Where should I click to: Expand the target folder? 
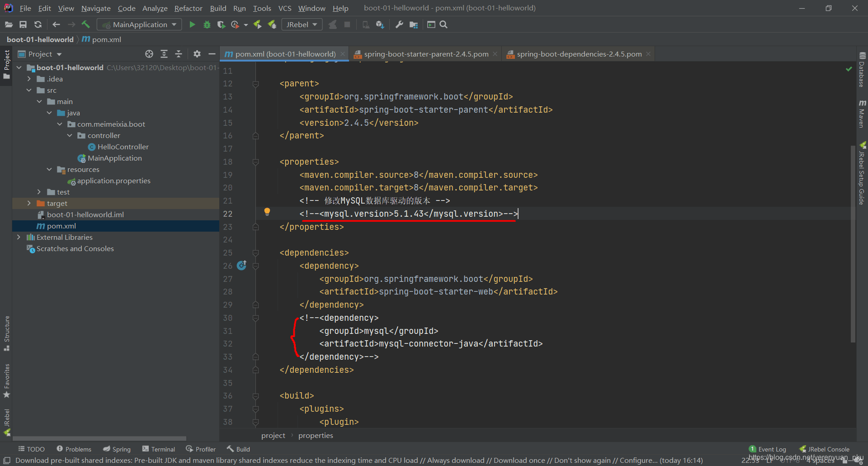point(29,203)
